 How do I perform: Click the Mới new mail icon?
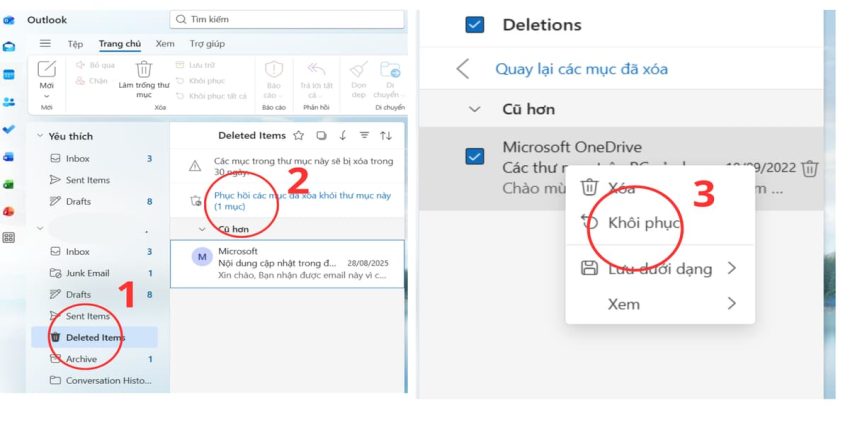pyautogui.click(x=47, y=69)
